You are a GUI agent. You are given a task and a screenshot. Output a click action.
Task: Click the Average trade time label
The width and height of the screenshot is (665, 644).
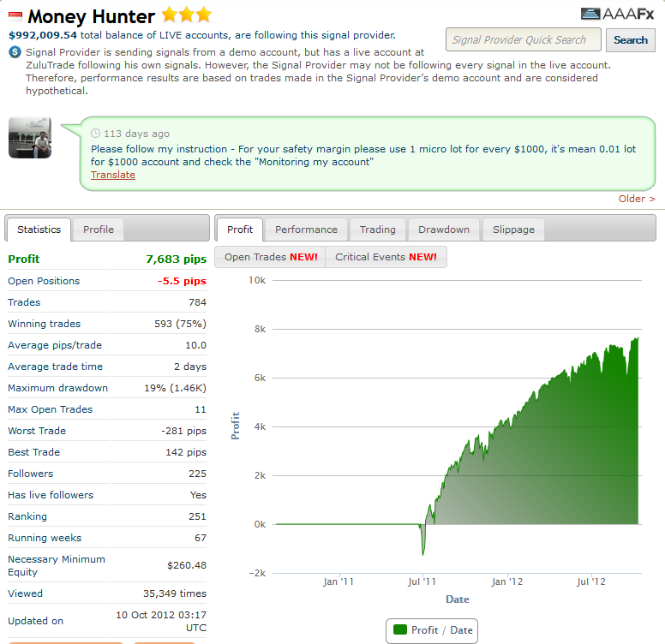(55, 367)
